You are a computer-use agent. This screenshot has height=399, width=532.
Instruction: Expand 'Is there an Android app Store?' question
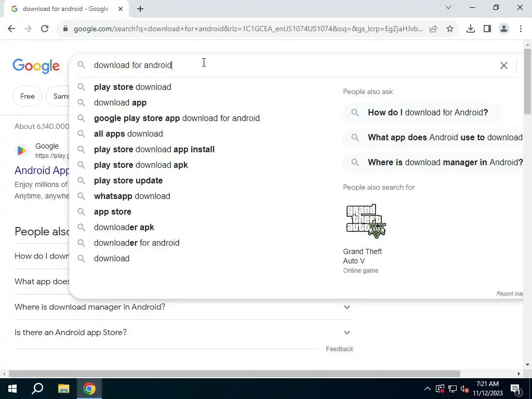(183, 332)
